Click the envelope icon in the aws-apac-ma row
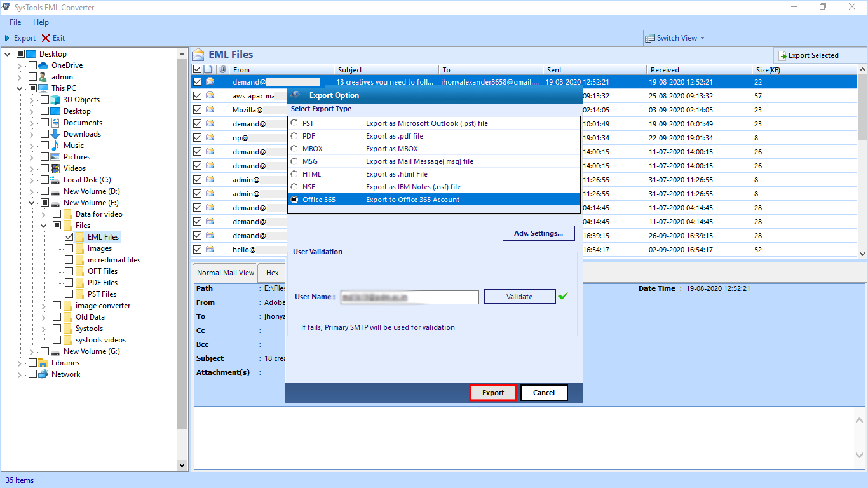 pyautogui.click(x=210, y=95)
